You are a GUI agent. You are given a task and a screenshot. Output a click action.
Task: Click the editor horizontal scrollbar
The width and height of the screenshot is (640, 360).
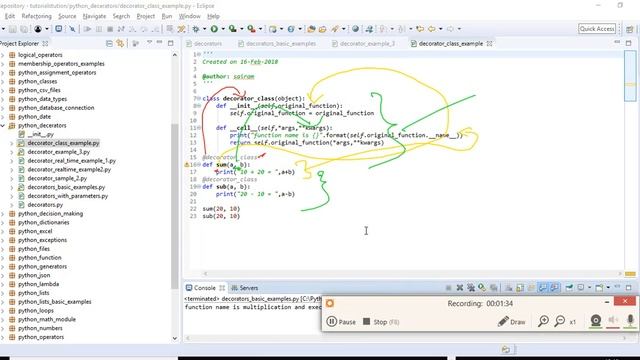(412, 273)
